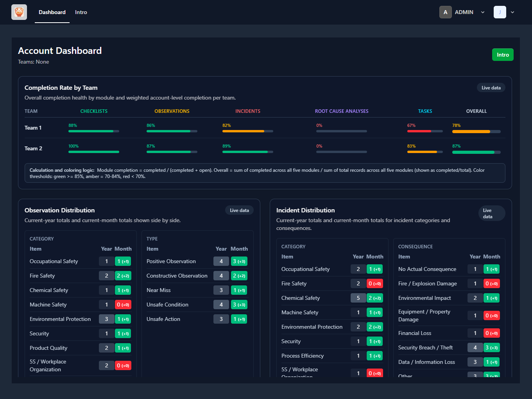Click Equipment / Property Damage consequence row
Screen dimensions: 532x399
coord(449,315)
